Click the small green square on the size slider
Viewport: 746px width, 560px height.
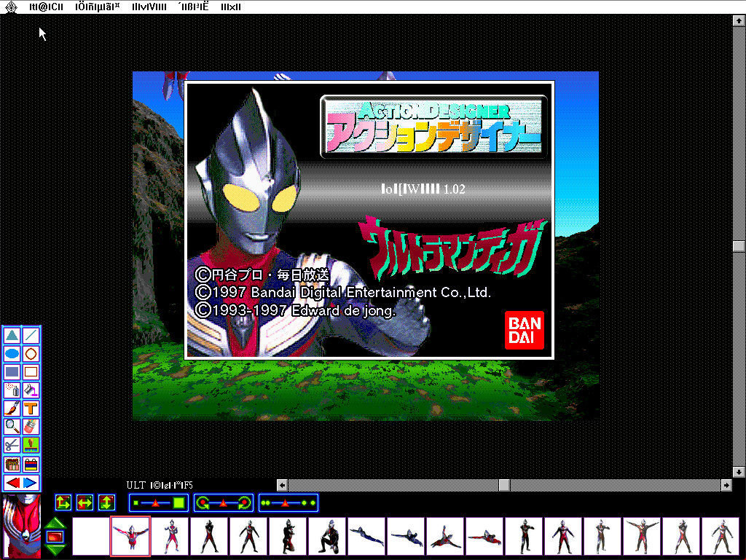point(136,503)
